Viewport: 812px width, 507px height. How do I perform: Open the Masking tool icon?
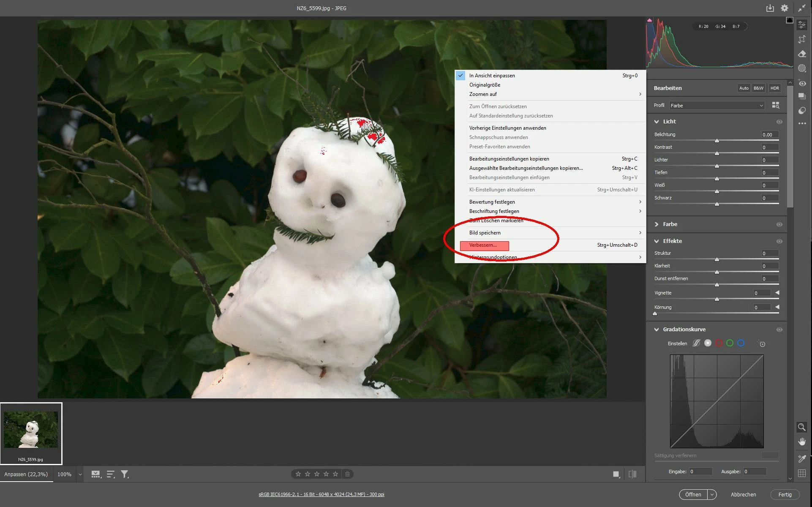[x=802, y=68]
